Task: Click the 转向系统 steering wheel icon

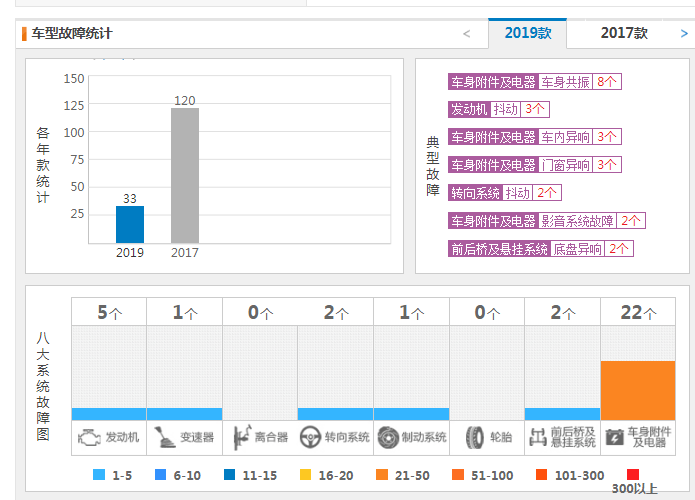Action: click(x=310, y=438)
